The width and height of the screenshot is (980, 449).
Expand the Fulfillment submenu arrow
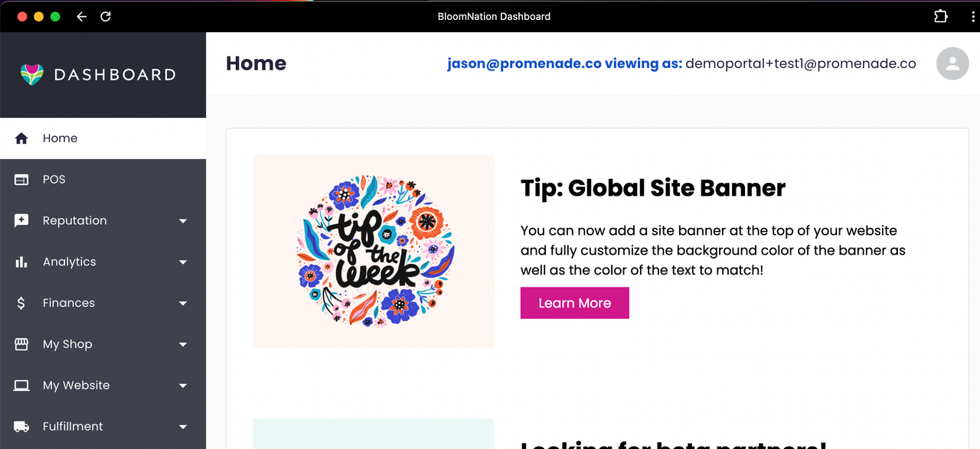[x=183, y=427]
